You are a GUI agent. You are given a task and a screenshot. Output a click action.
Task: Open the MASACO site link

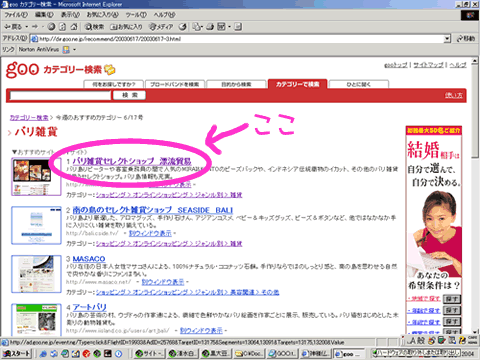tap(89, 259)
